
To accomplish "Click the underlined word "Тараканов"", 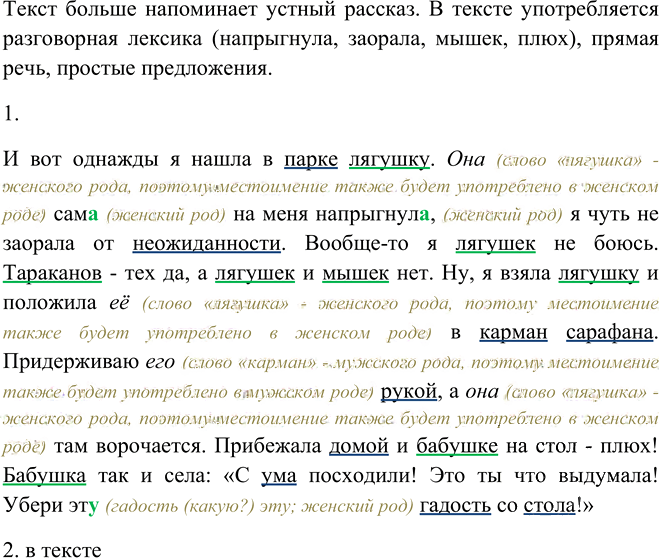I will point(52,274).
